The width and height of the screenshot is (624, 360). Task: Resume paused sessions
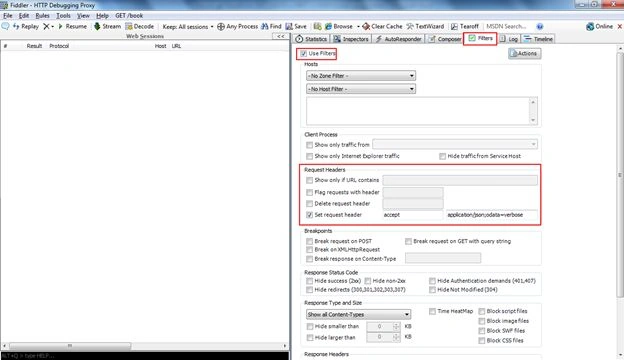72,26
